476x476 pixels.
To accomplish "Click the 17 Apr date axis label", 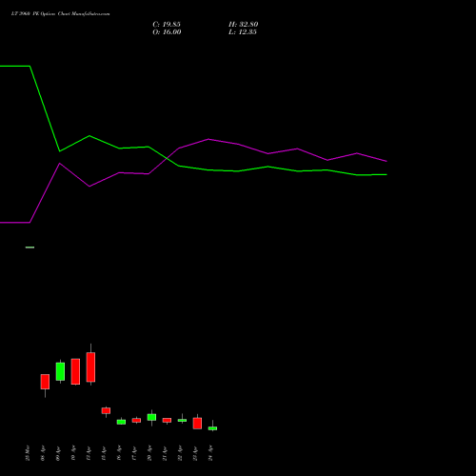I will click(134, 453).
